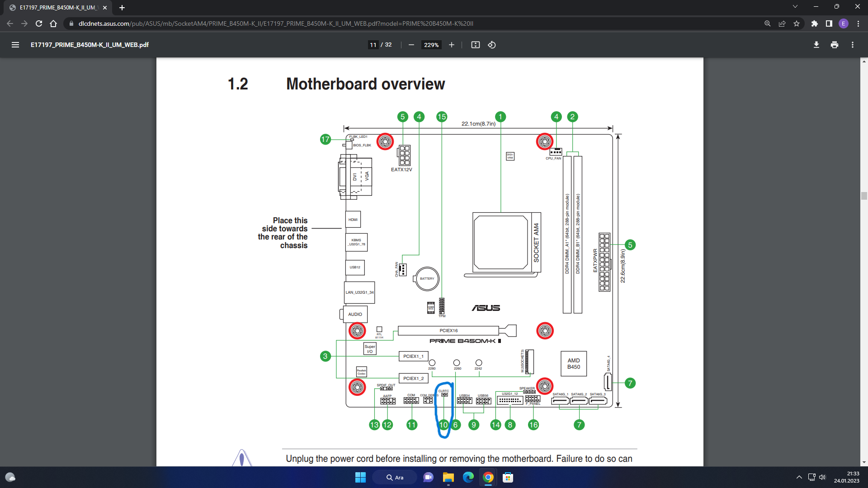Open the Windows Start menu
868x488 pixels.
(x=360, y=477)
